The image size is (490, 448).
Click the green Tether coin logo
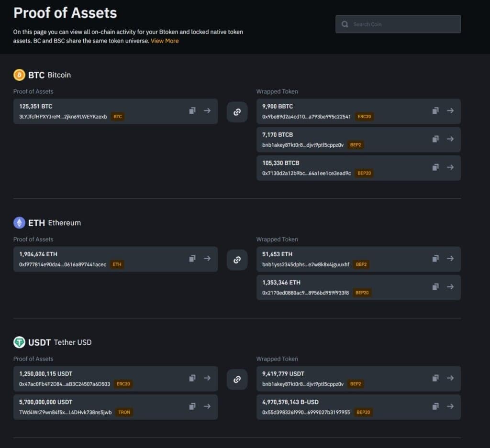[x=19, y=342]
